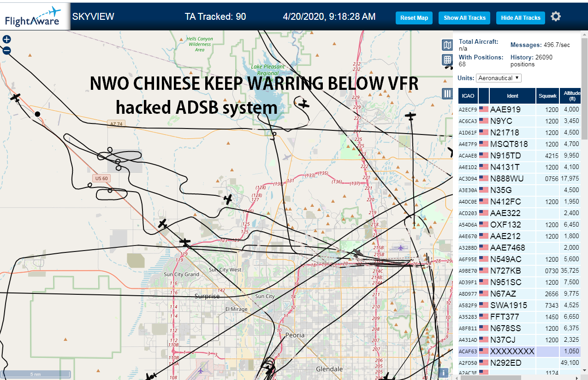The image size is (588, 380).
Task: Select the gray aircraft icon near 215B
Action: pos(357,253)
